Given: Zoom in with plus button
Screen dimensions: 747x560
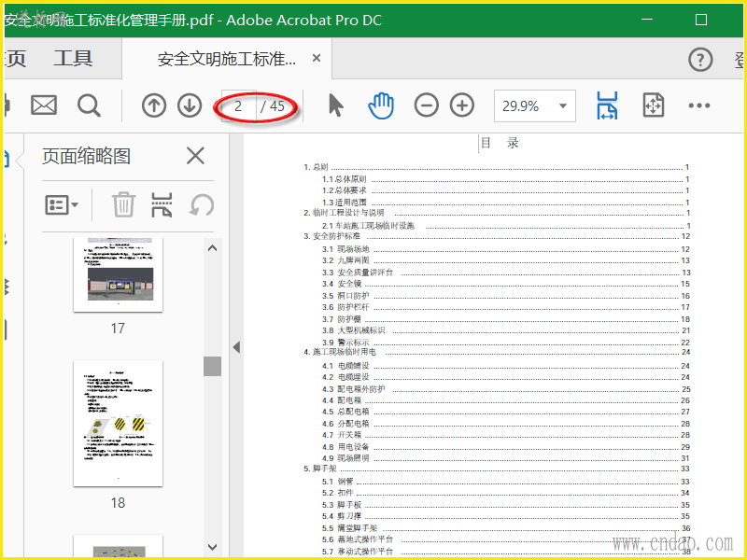Looking at the screenshot, I should pyautogui.click(x=462, y=105).
